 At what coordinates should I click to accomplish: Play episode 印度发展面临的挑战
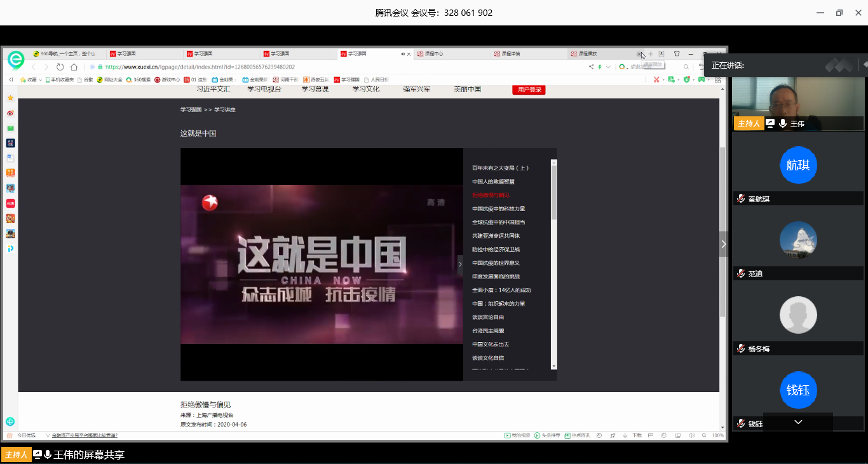tap(496, 276)
